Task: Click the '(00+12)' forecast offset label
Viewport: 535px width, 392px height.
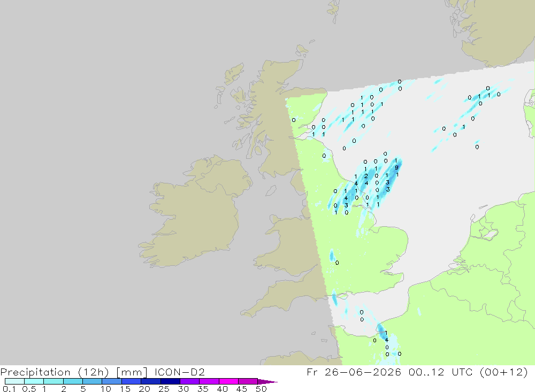Action: click(503, 372)
